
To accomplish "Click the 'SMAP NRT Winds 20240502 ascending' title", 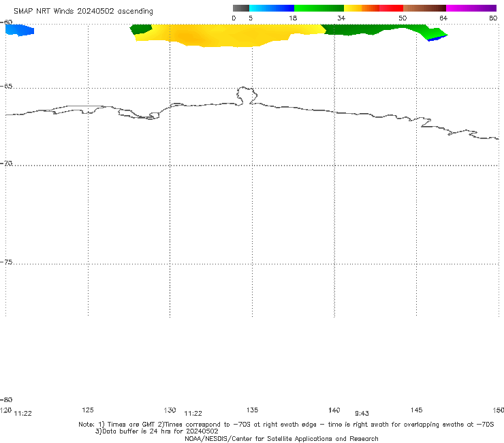I will pos(83,11).
